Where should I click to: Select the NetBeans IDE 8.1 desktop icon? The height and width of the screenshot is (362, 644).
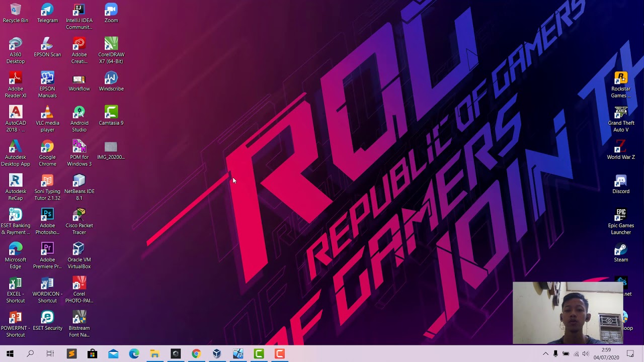tap(79, 188)
